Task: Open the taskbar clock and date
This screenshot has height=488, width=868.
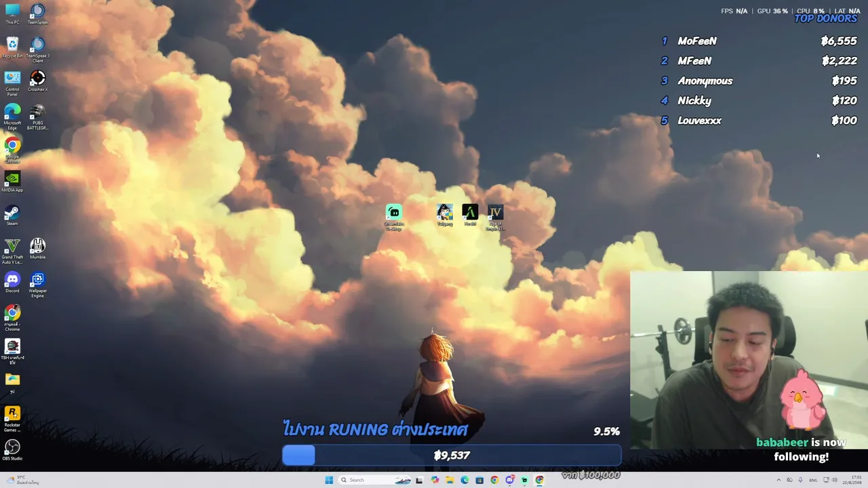Action: pyautogui.click(x=852, y=480)
